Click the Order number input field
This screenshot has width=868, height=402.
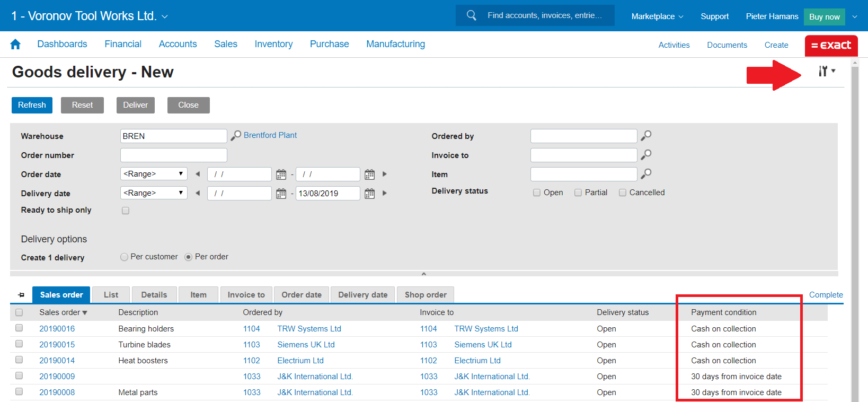tap(174, 155)
